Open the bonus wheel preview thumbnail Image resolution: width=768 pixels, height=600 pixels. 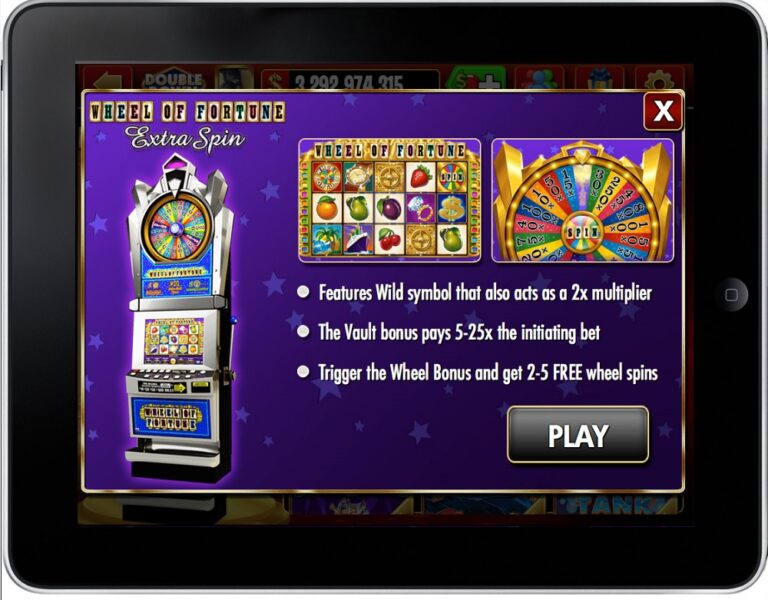582,200
